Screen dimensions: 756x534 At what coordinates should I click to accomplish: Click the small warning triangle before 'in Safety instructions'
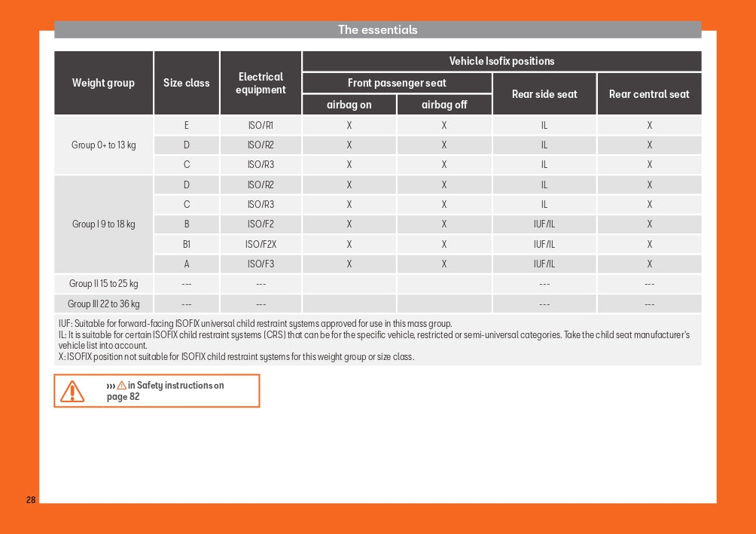coord(121,386)
